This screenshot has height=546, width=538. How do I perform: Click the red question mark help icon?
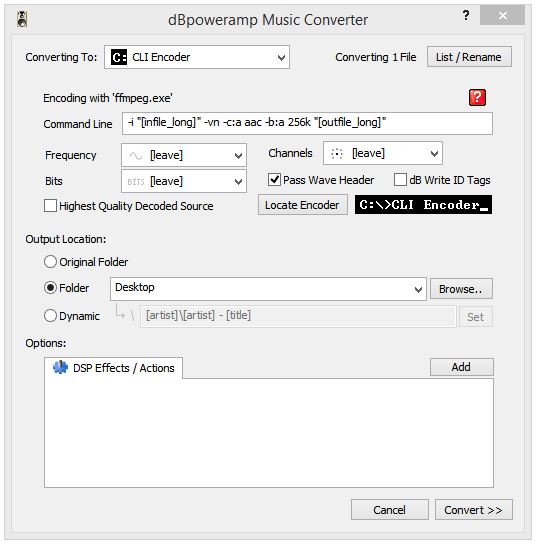click(477, 97)
